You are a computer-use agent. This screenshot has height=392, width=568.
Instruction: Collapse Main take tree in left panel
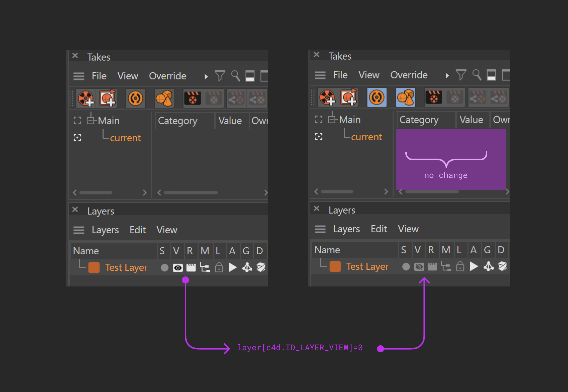pos(90,121)
